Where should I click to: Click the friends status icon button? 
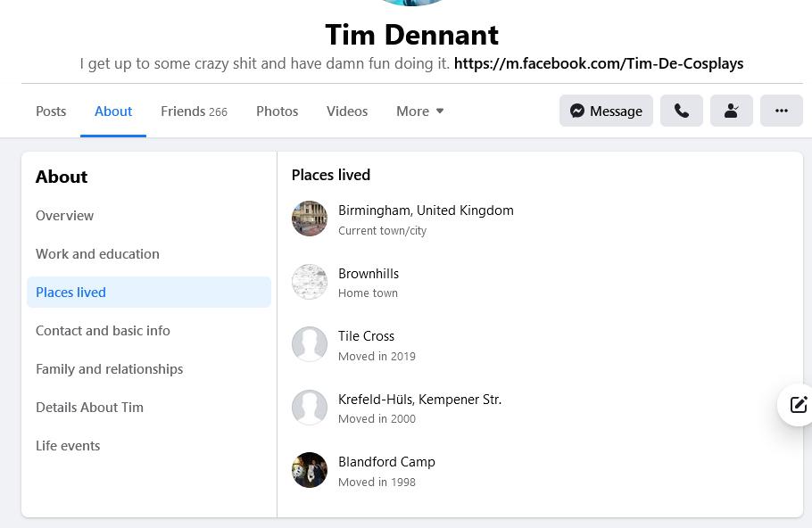coord(731,111)
